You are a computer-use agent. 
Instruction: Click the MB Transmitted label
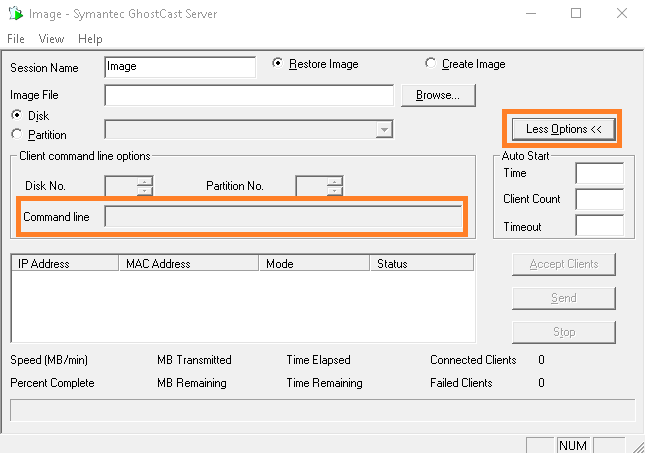pyautogui.click(x=194, y=360)
